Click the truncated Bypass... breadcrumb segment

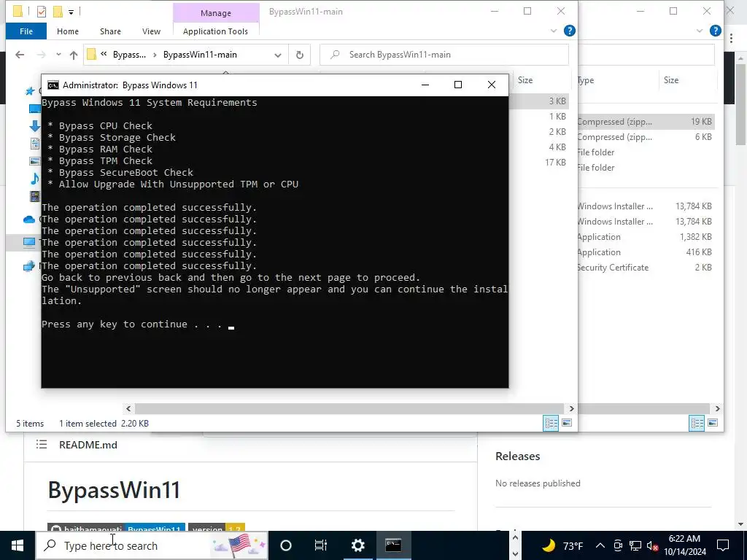(x=129, y=55)
